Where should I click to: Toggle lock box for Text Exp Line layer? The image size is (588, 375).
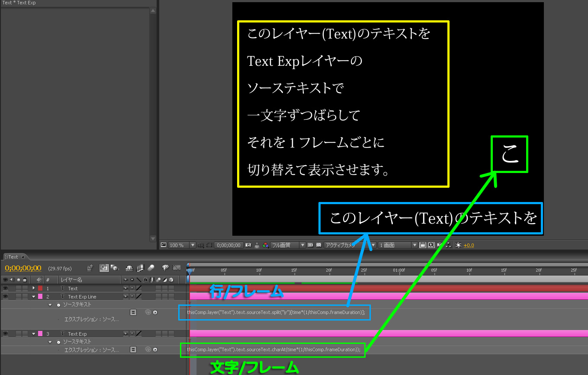(25, 296)
